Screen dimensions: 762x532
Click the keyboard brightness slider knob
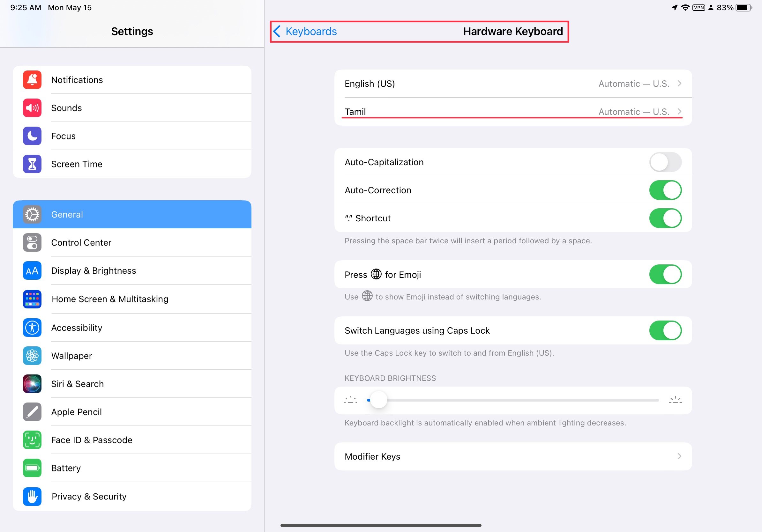click(378, 400)
